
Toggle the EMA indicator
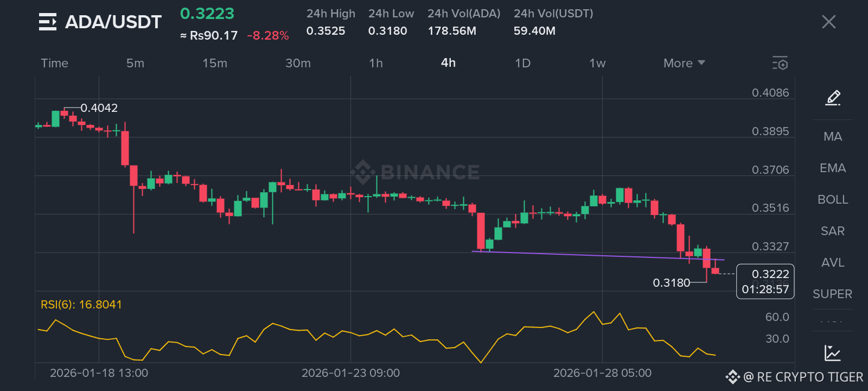(833, 168)
